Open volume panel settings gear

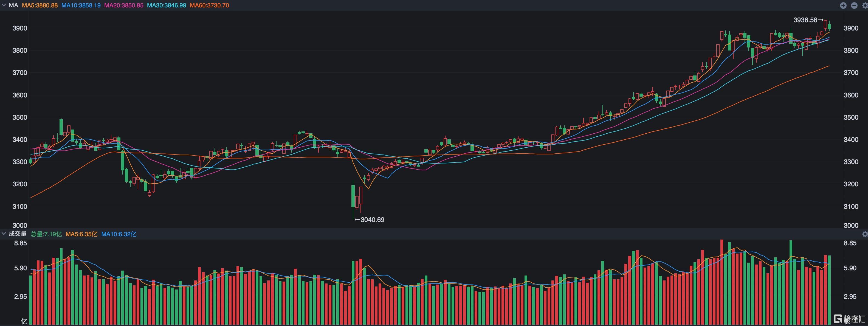click(865, 234)
